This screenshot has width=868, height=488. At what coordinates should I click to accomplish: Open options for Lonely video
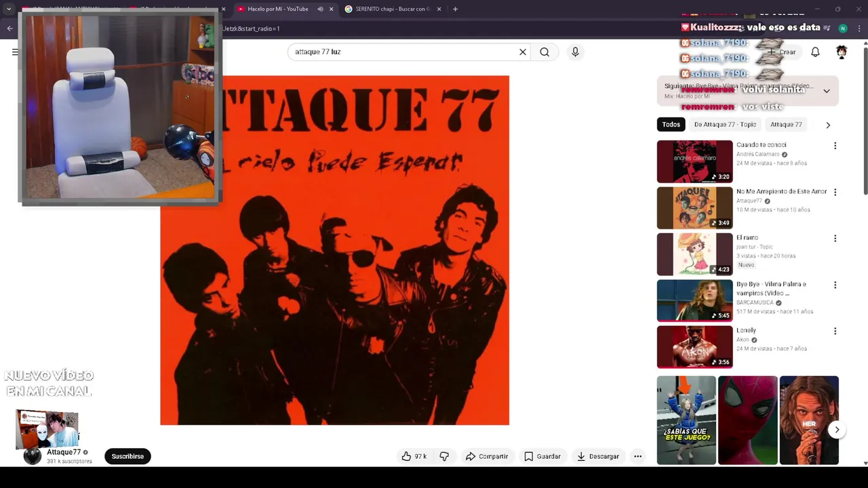(x=835, y=331)
